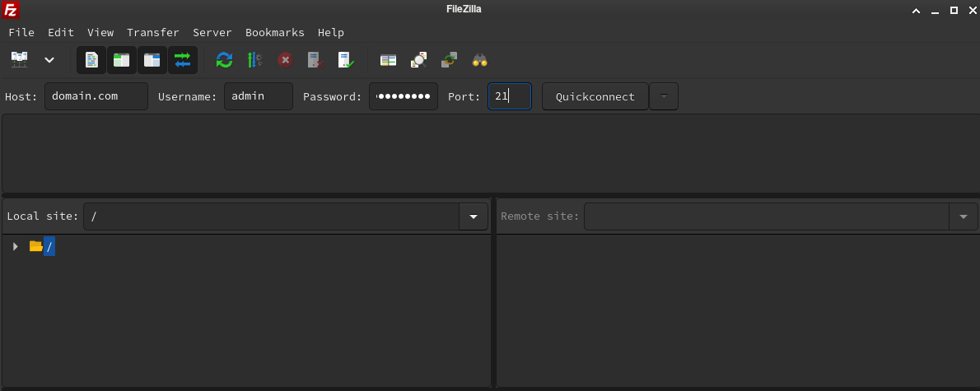The width and height of the screenshot is (980, 391).
Task: Maximize the FileZilla window
Action: click(954, 10)
